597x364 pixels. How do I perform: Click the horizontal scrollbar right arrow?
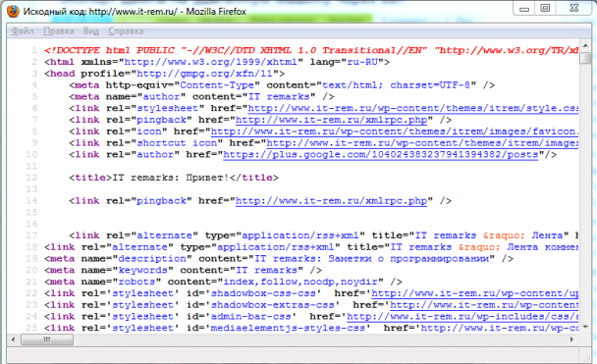pyautogui.click(x=571, y=339)
